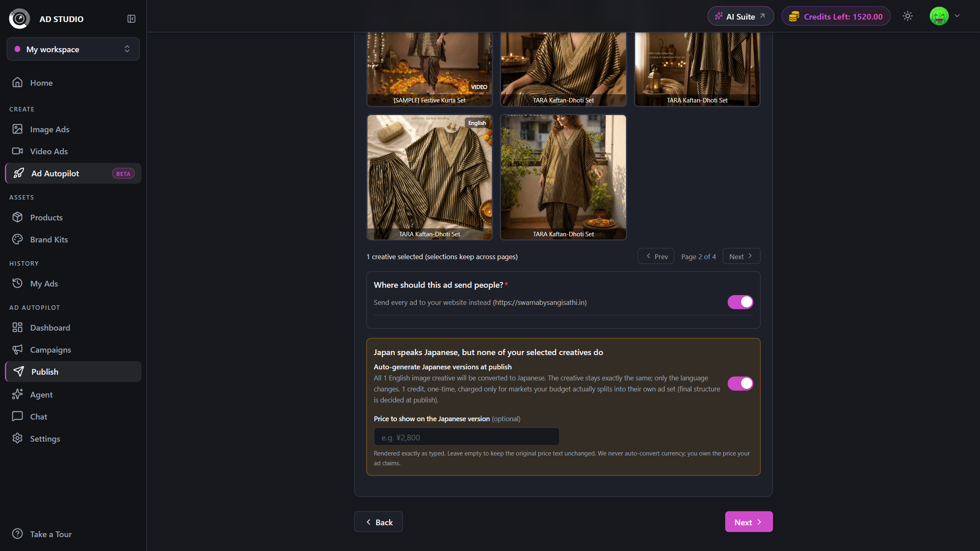Open Image Ads section
This screenshot has width=980, height=551.
(x=73, y=129)
